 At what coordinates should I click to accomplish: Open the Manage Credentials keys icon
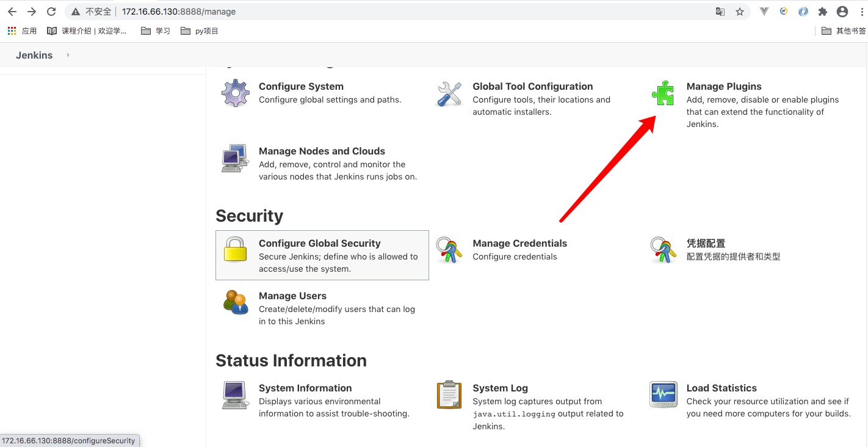[449, 250]
